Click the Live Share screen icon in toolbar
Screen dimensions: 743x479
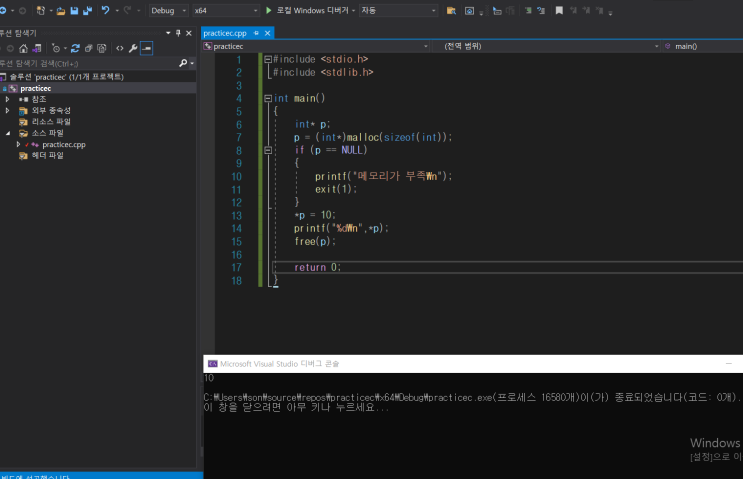coord(469,10)
